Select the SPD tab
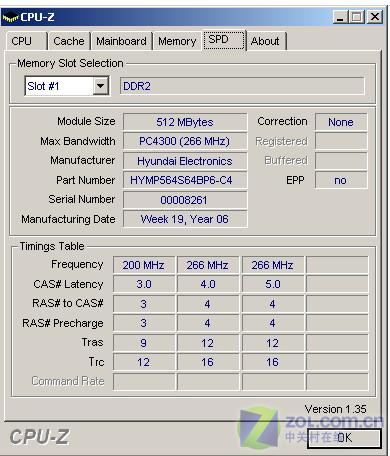 (x=224, y=40)
